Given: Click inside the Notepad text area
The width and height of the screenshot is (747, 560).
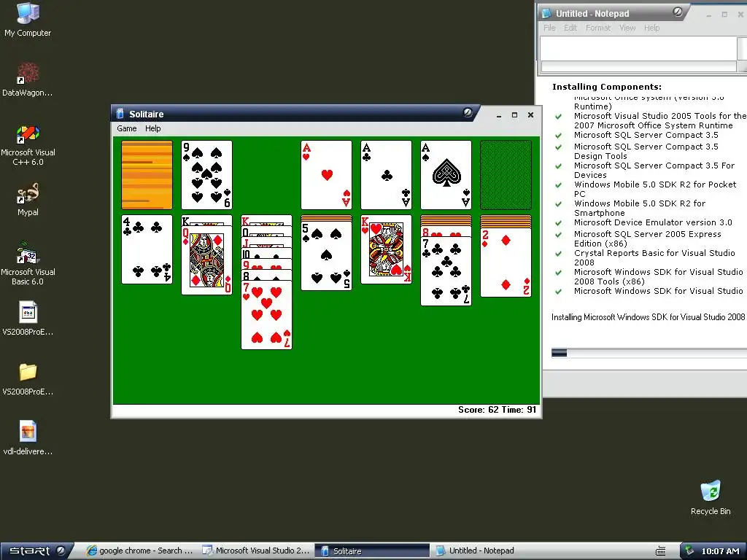Looking at the screenshot, I should [x=638, y=48].
